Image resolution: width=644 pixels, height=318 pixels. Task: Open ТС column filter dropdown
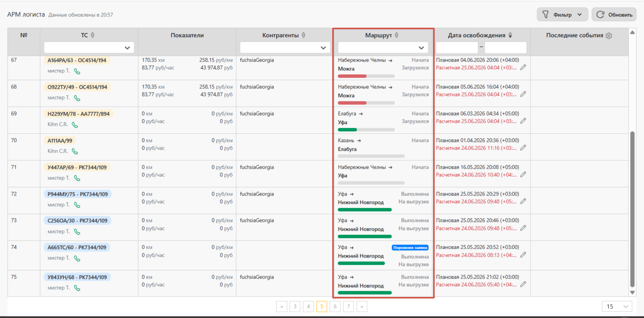(x=89, y=47)
